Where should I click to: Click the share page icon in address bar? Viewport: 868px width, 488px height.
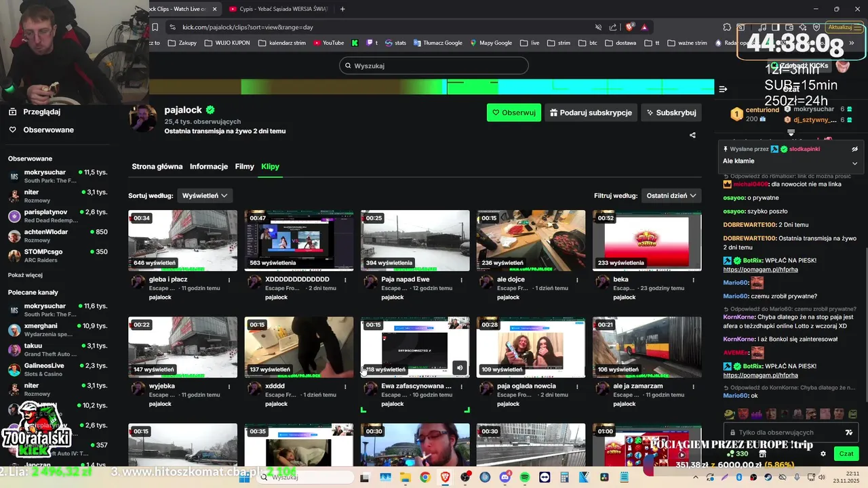tap(613, 27)
